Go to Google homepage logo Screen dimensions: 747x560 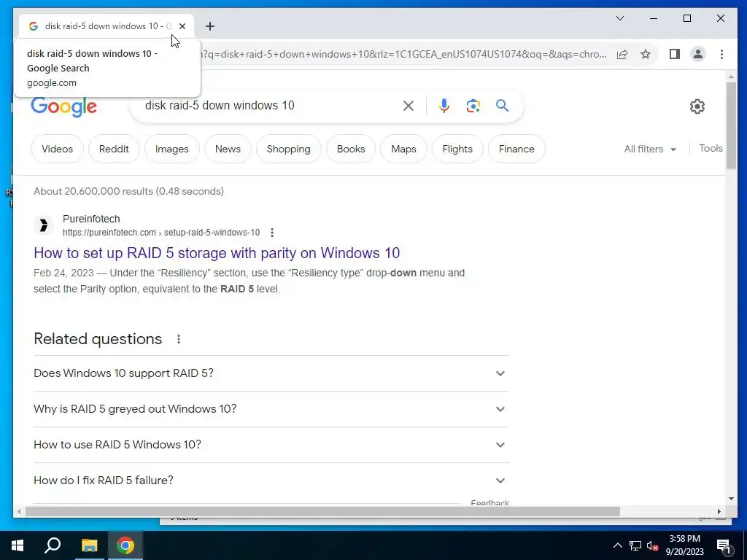[64, 106]
